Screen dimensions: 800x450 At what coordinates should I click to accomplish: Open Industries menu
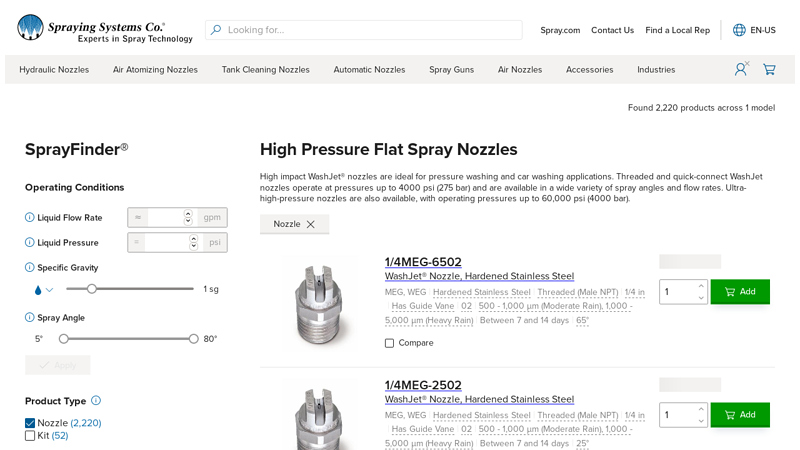[x=656, y=69]
